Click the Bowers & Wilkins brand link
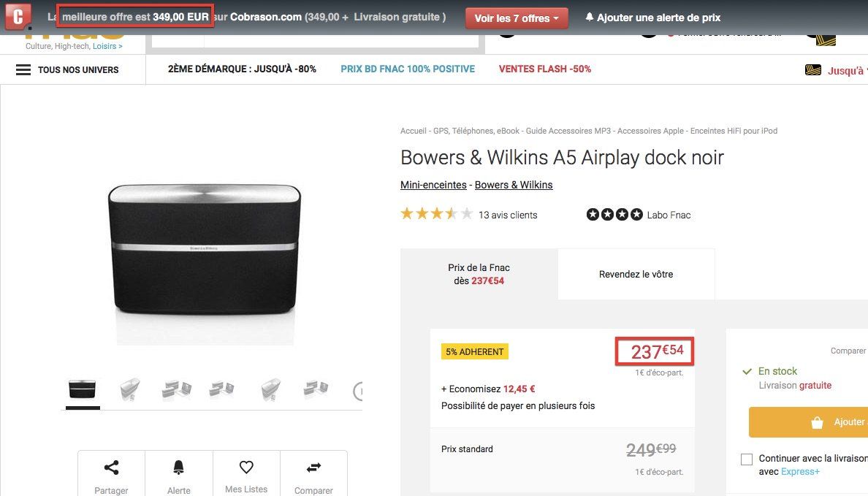 point(514,185)
